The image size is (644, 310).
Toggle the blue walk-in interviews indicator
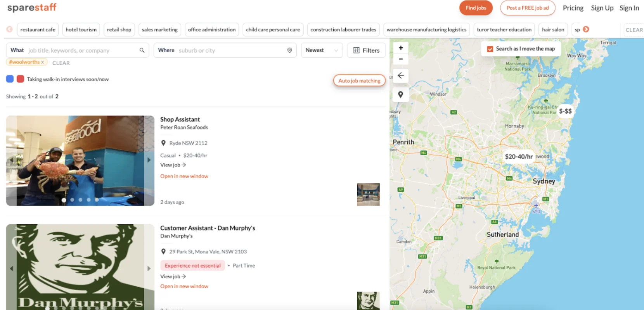pos(10,79)
